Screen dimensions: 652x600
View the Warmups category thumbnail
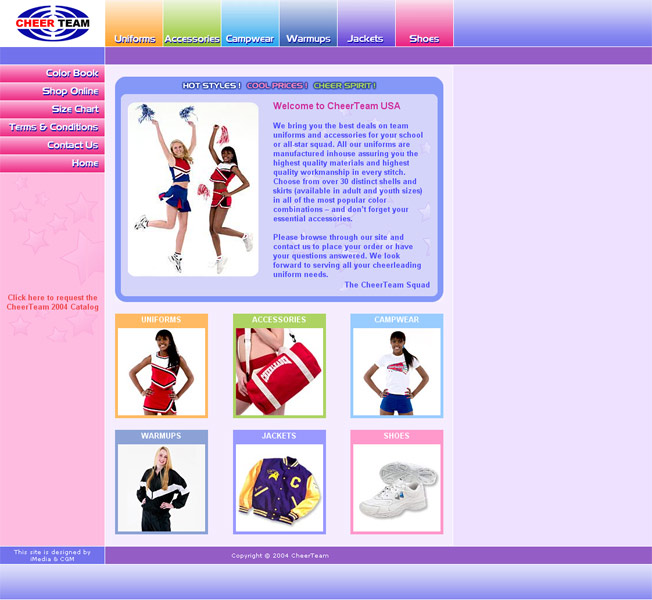point(161,487)
